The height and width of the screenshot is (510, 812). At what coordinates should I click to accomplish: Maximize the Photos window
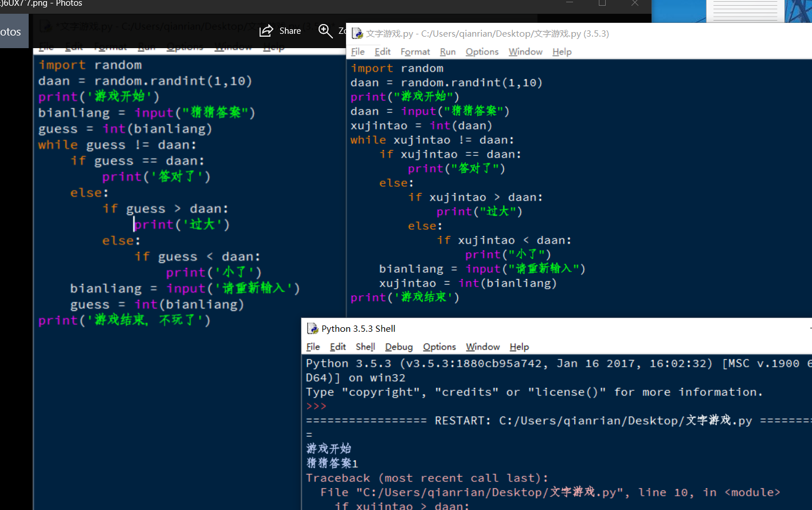[602, 3]
